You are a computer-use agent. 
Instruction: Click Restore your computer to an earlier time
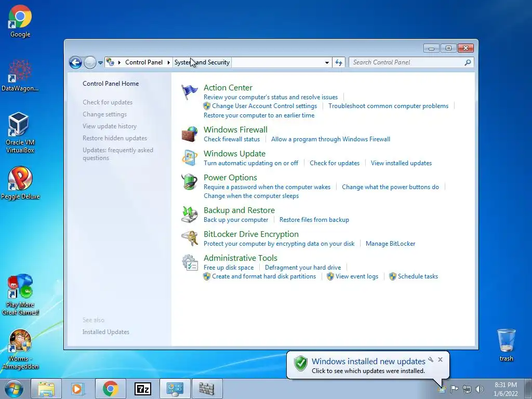coord(259,115)
